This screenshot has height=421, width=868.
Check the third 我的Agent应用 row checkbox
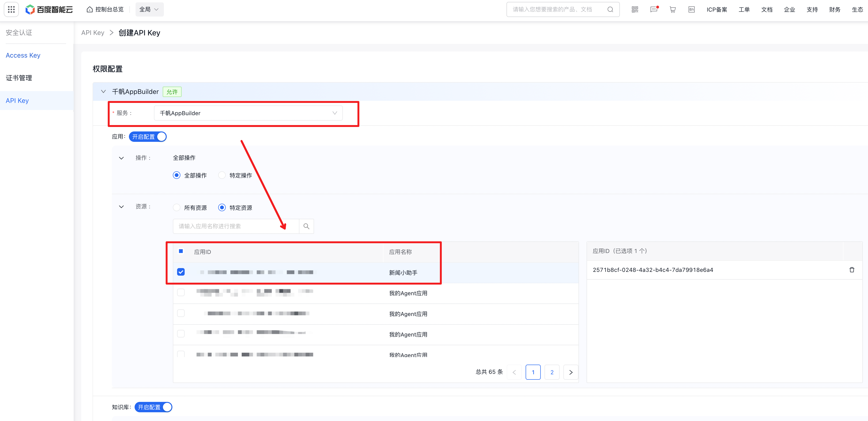[x=181, y=334]
